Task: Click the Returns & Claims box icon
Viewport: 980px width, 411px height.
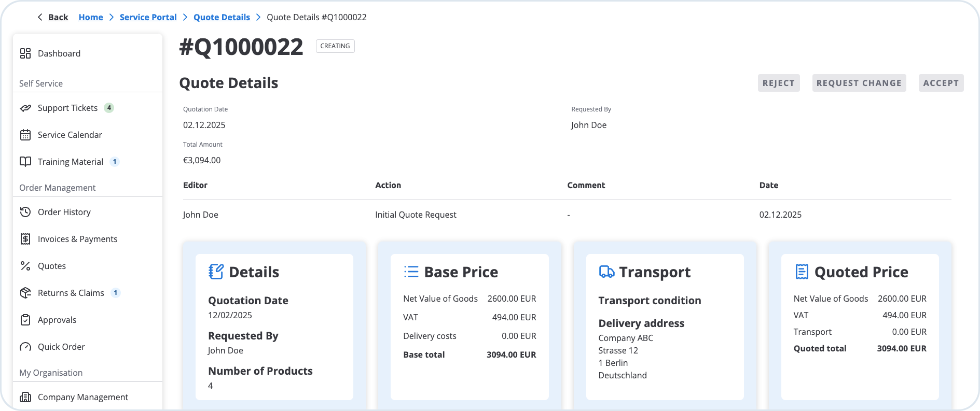Action: 25,293
